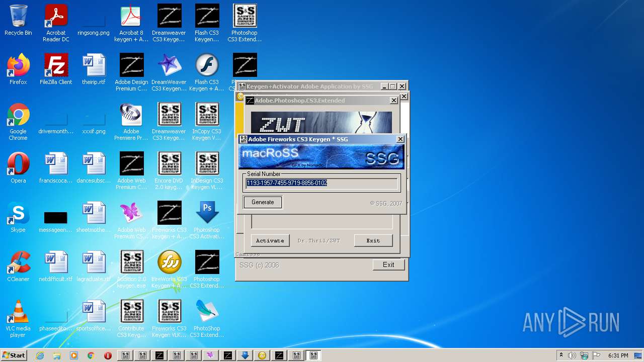Open Fireworks CS3 Keygen VLK icon
644x362 pixels.
click(169, 319)
